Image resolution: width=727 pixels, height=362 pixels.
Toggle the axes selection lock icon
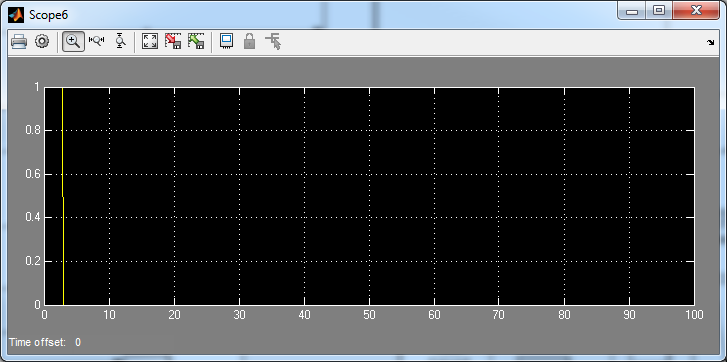tap(249, 42)
